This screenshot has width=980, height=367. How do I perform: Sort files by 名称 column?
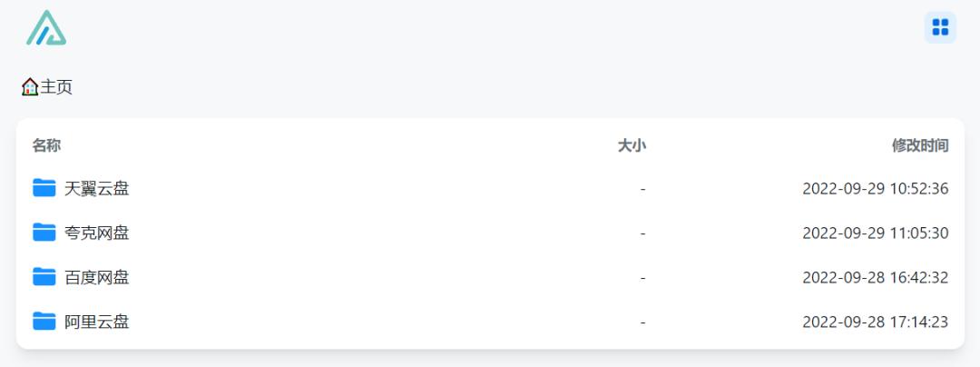(47, 145)
